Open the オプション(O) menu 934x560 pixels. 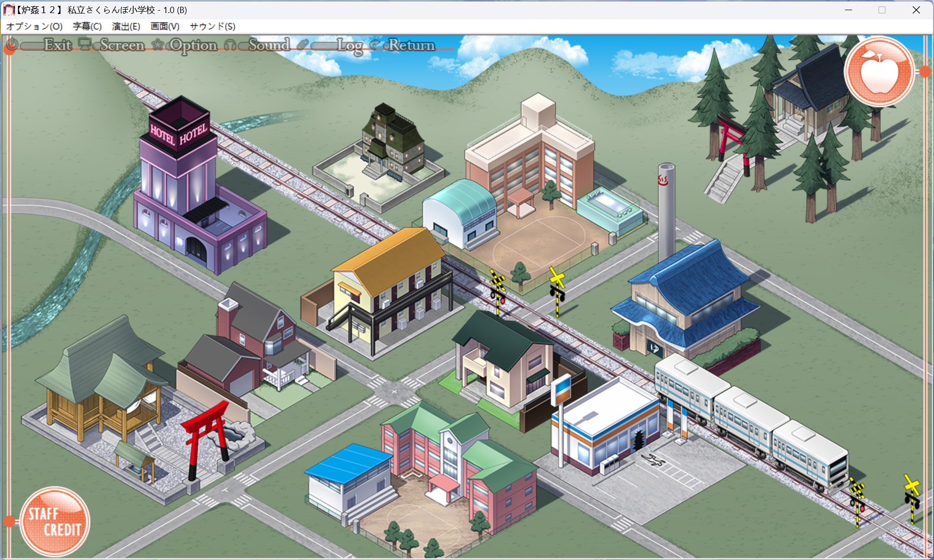coord(34,26)
